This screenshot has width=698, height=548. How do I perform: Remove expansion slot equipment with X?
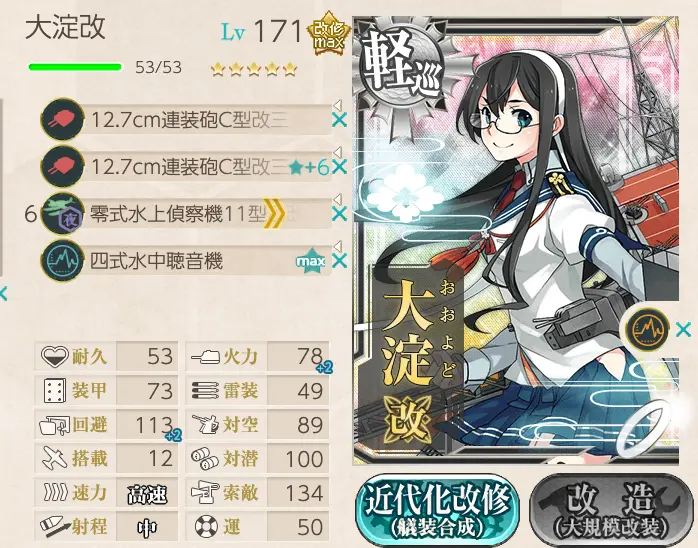pos(683,330)
